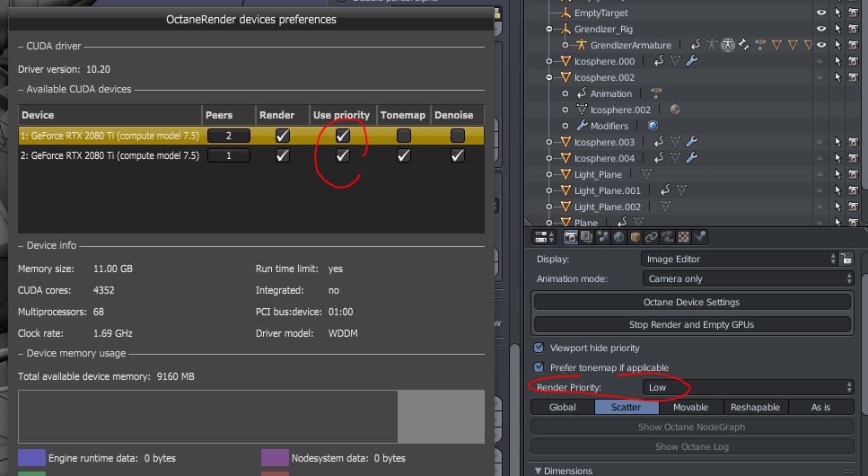Enable Denoise for device 1
868x476 pixels.
click(457, 136)
